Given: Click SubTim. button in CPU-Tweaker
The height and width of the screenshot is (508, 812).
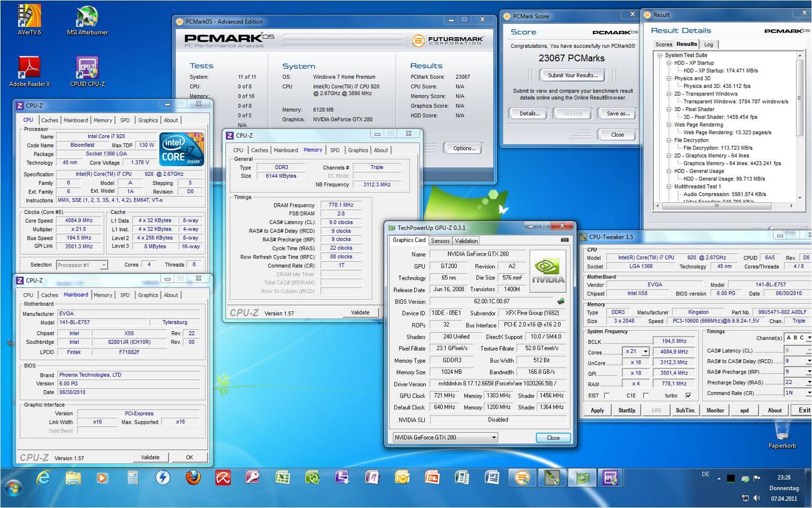Looking at the screenshot, I should pos(685,410).
